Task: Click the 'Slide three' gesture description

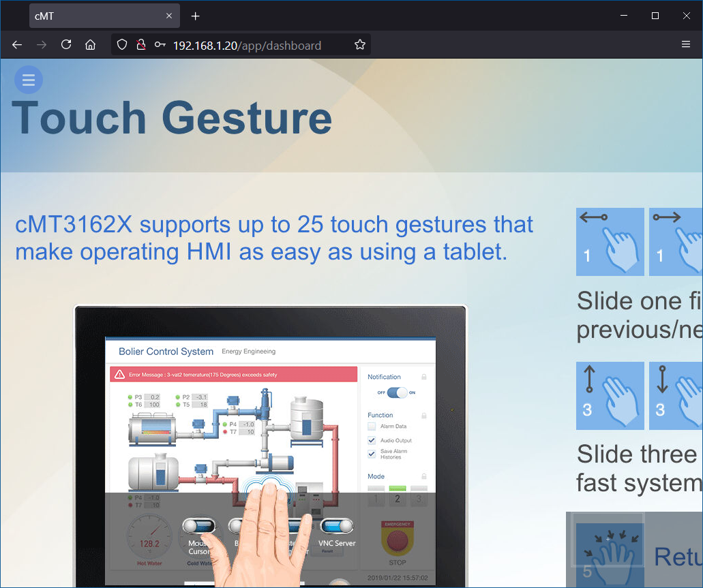Action: (x=640, y=469)
